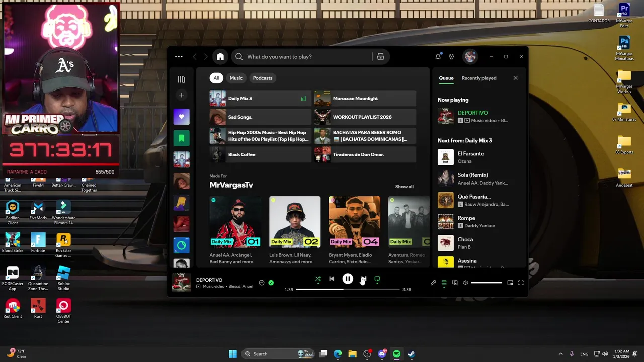Open the MrVargasTv heading link
Image resolution: width=644 pixels, height=362 pixels.
pyautogui.click(x=231, y=185)
